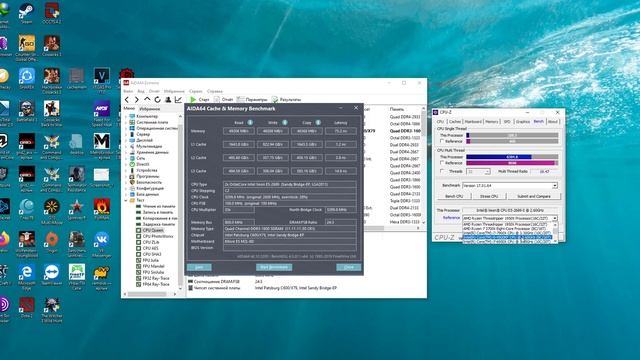
Task: Open the Reference processor dropdown in CPU-Z
Action: (x=510, y=218)
